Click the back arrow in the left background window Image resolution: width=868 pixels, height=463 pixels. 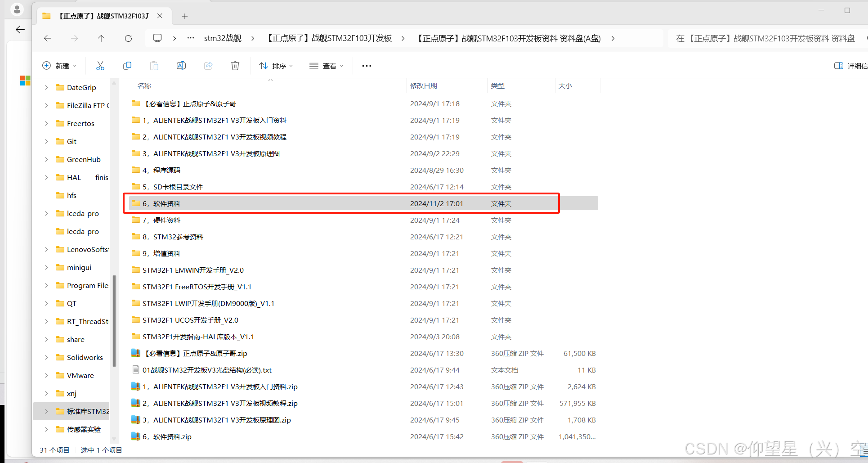click(20, 30)
